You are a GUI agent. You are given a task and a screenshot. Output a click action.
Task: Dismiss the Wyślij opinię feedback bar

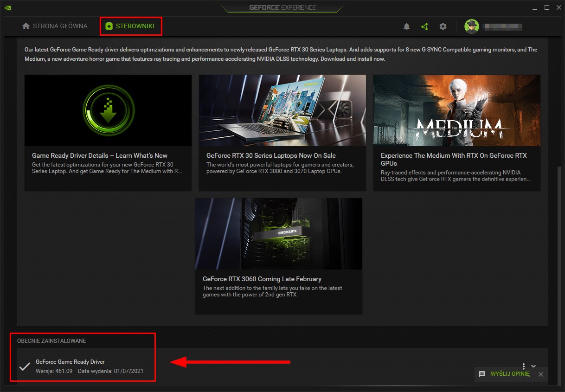[540, 374]
